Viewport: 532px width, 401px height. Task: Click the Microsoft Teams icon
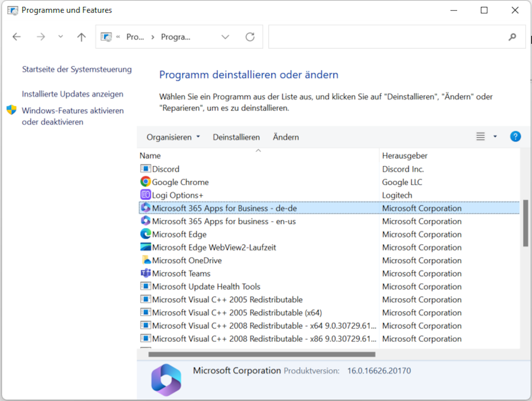point(145,273)
